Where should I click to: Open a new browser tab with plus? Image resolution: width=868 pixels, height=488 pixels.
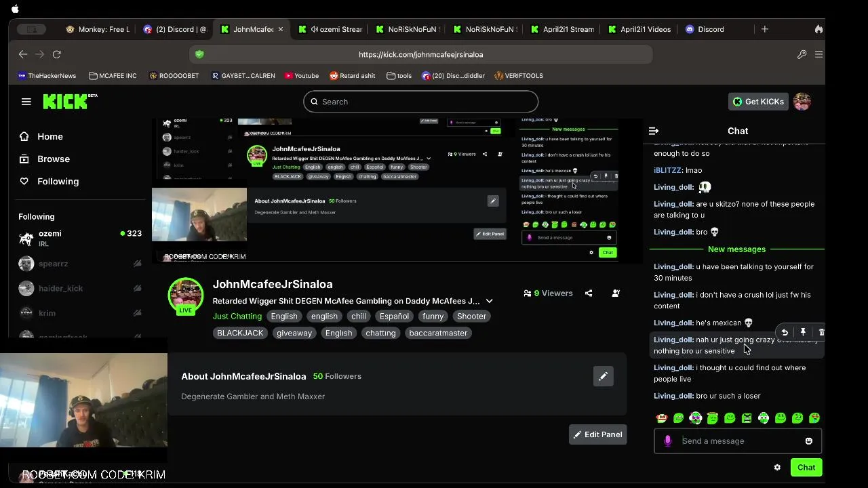coord(764,29)
